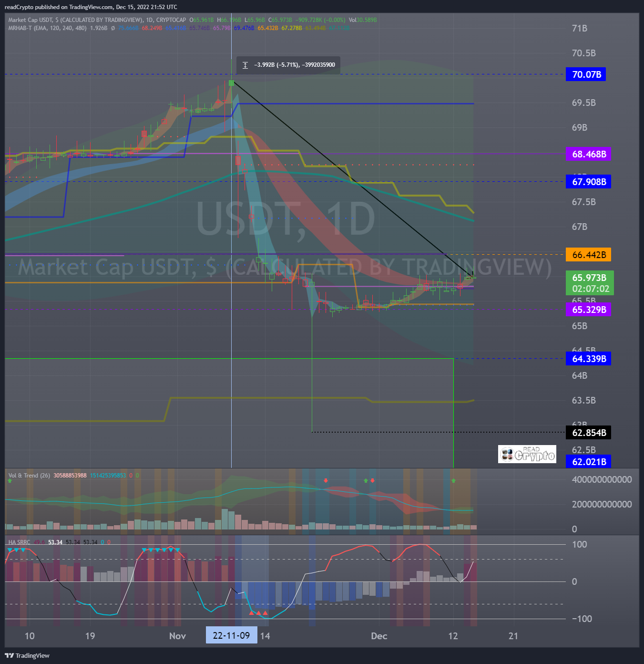Select the 67.908B blue price label
This screenshot has height=664, width=644.
pyautogui.click(x=588, y=182)
